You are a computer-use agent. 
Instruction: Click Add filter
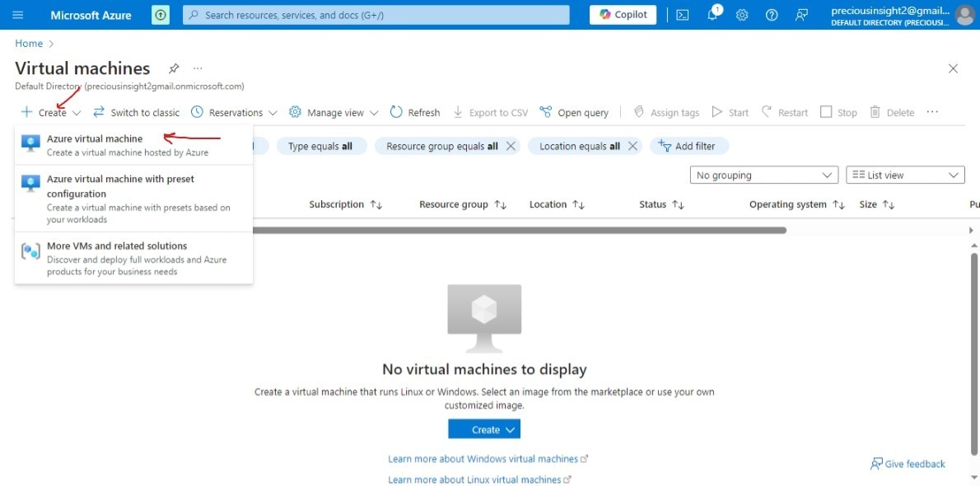coord(689,146)
